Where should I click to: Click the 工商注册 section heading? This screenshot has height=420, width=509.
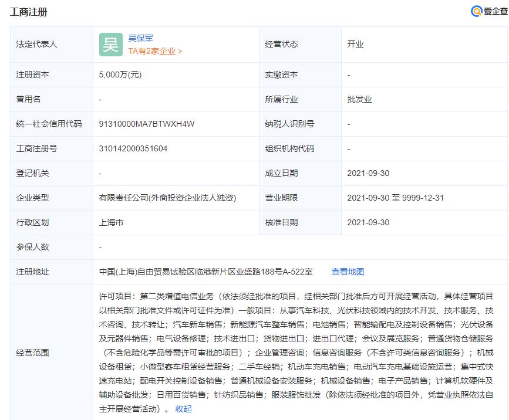click(x=28, y=12)
